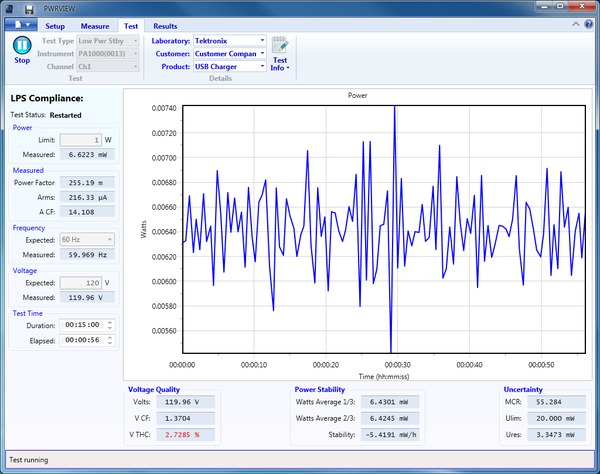
Task: Expand the Laboratory dropdown
Action: coord(262,41)
